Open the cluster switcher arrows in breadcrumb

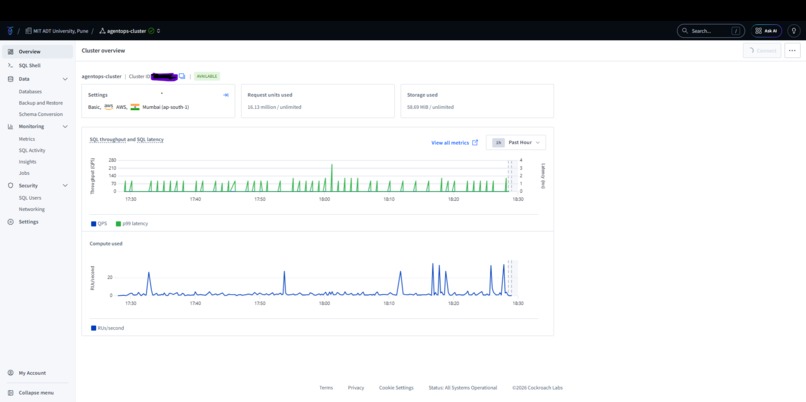pos(158,31)
